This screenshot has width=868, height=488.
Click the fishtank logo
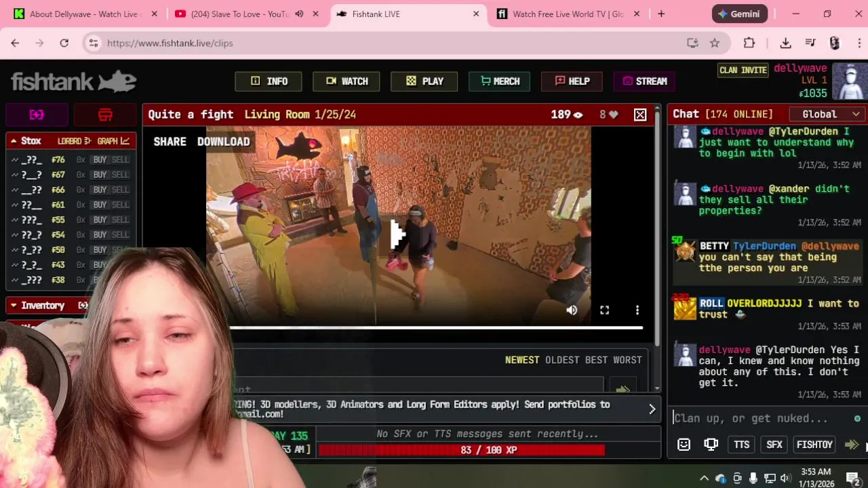pyautogui.click(x=73, y=81)
